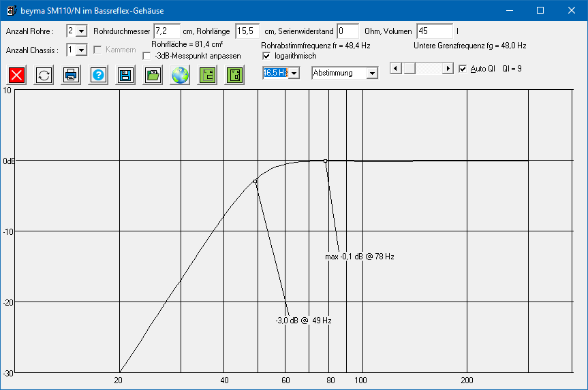Viewport: 588px width, 390px height.
Task: Click the globe web icon
Action: [180, 75]
